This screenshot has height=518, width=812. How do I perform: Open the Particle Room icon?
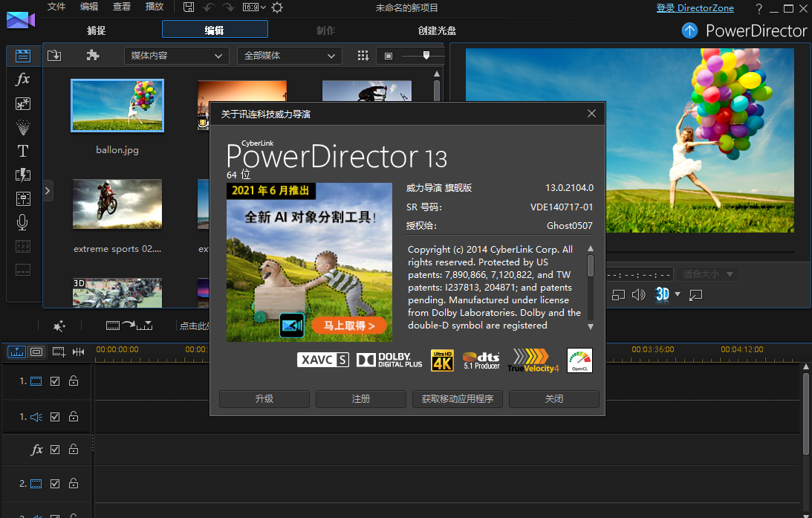click(23, 127)
